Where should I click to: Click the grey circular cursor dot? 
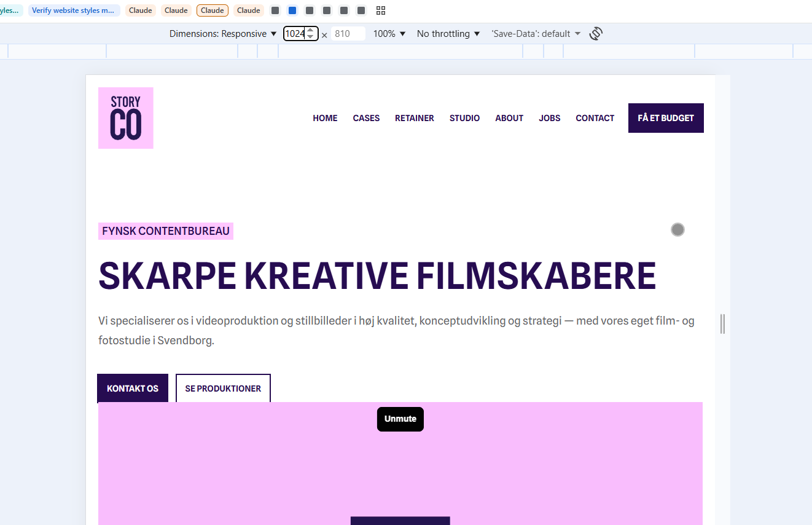click(677, 230)
